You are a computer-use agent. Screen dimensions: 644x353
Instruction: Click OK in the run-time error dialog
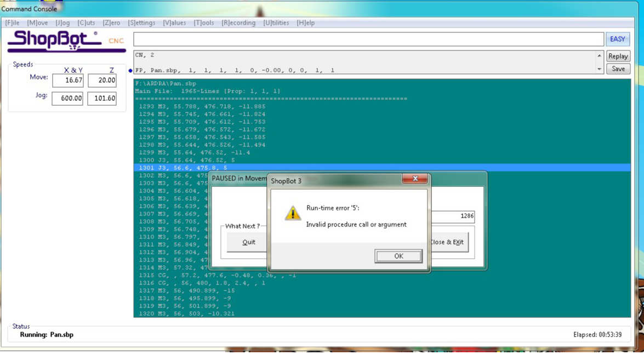tap(398, 256)
